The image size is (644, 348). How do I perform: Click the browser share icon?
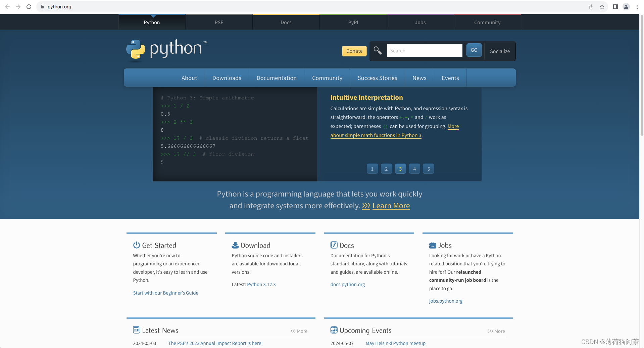coord(591,6)
